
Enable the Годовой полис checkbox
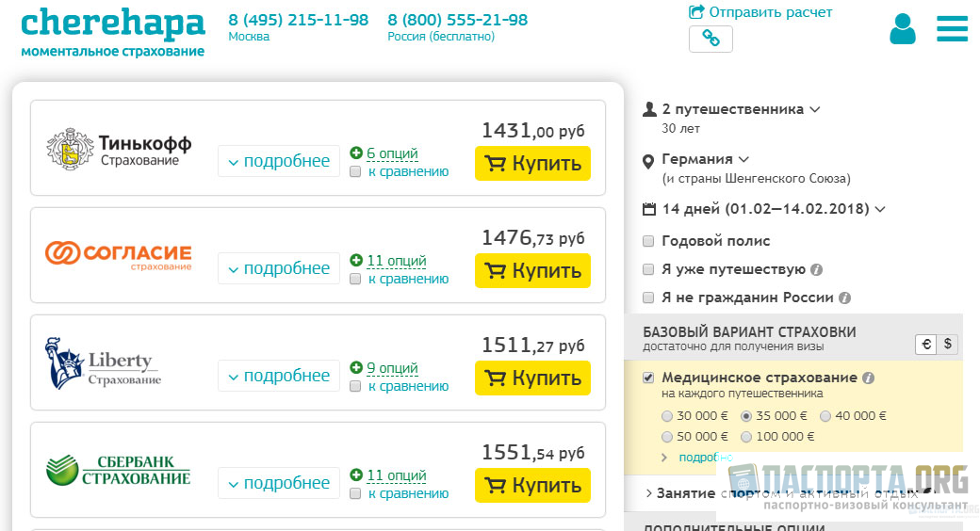[x=648, y=241]
